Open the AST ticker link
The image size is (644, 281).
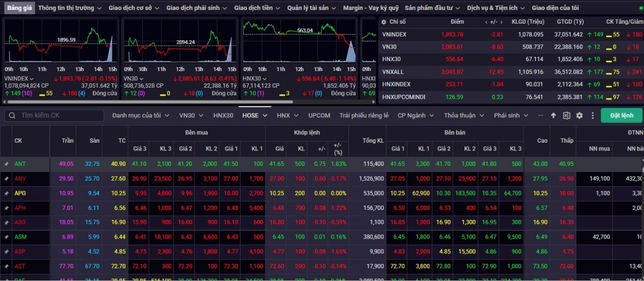[20, 266]
